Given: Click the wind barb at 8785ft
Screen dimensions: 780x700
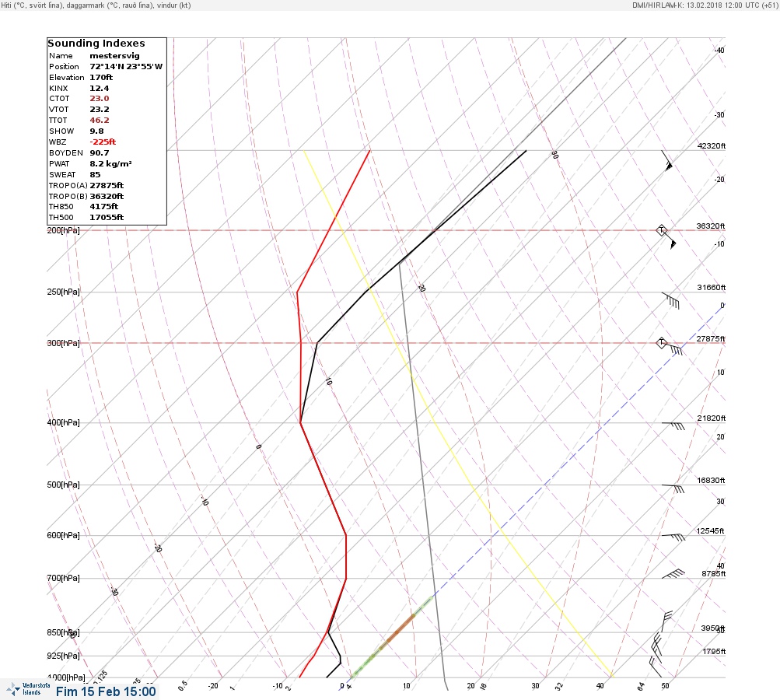Looking at the screenshot, I should [673, 574].
